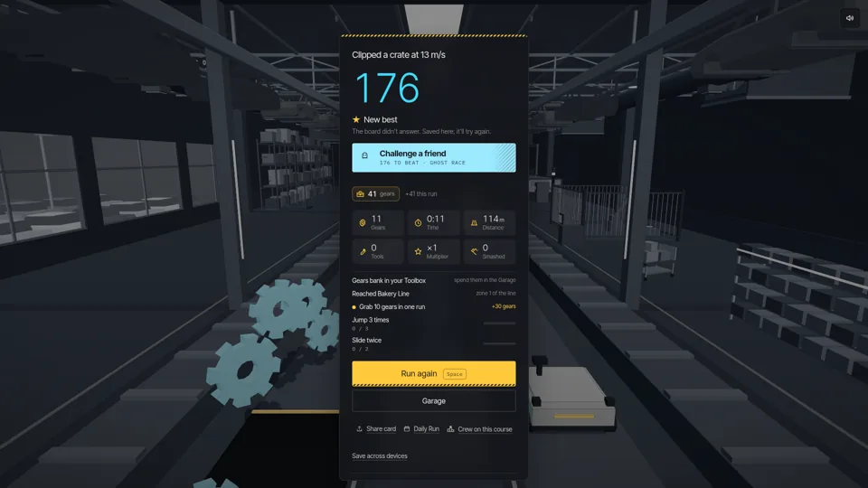Click the Crew on this course icon

[450, 428]
